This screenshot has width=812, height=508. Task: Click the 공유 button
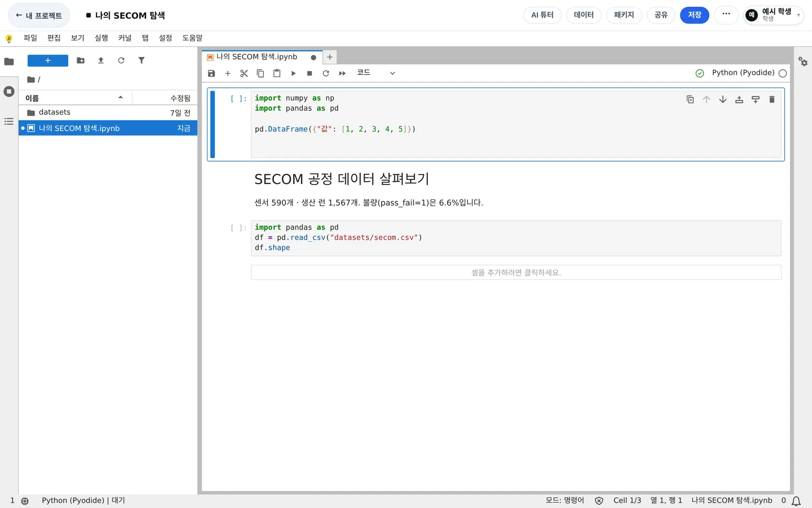tap(661, 15)
